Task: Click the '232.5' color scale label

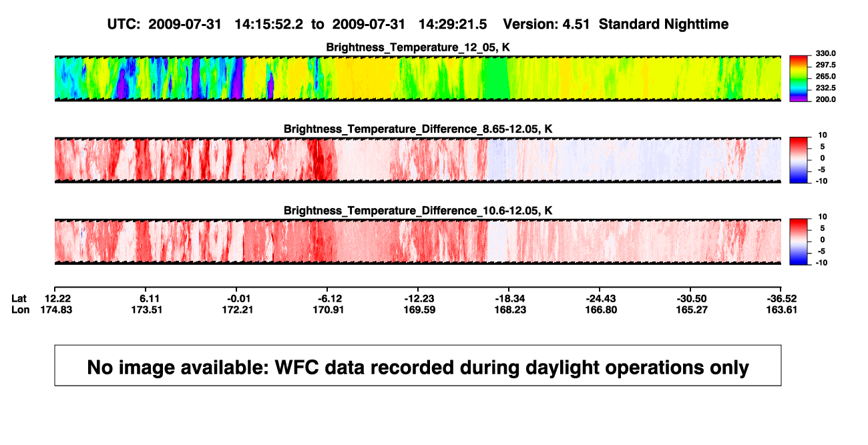Action: (x=825, y=88)
